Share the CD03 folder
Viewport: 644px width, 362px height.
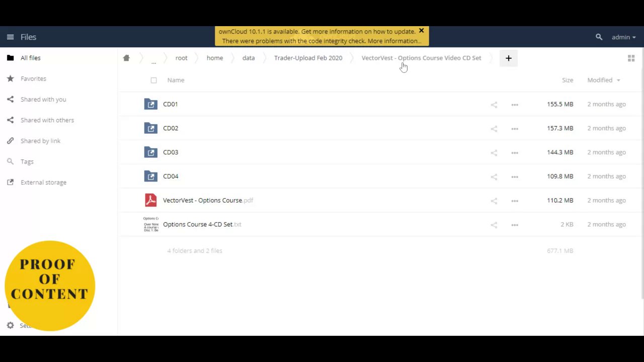pos(494,153)
